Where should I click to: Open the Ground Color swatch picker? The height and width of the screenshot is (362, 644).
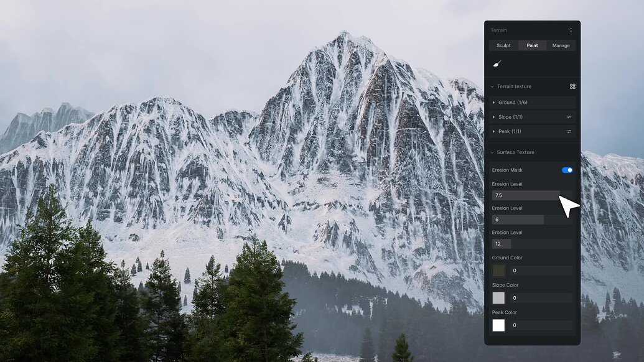(x=498, y=270)
